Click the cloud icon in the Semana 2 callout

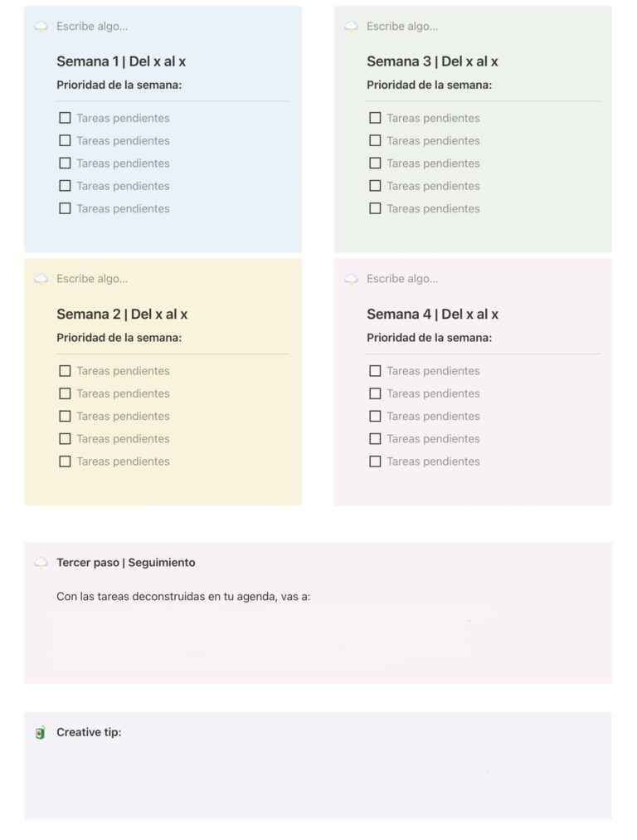pyautogui.click(x=41, y=280)
